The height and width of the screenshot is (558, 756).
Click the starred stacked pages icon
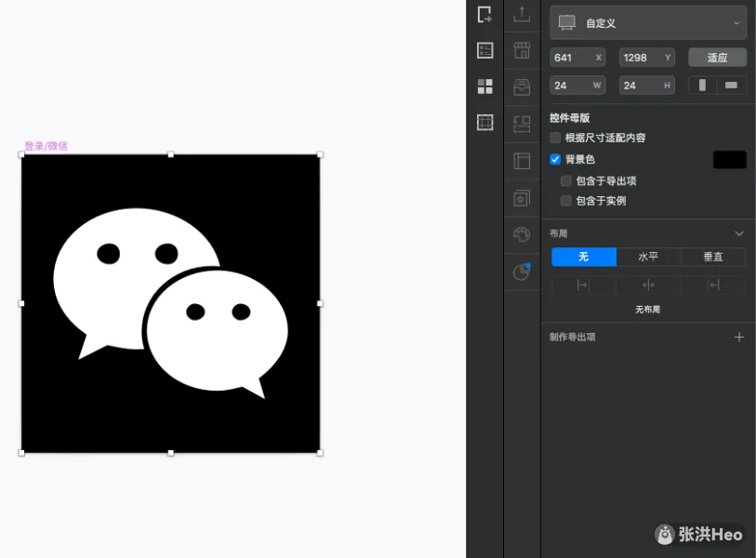pyautogui.click(x=522, y=198)
